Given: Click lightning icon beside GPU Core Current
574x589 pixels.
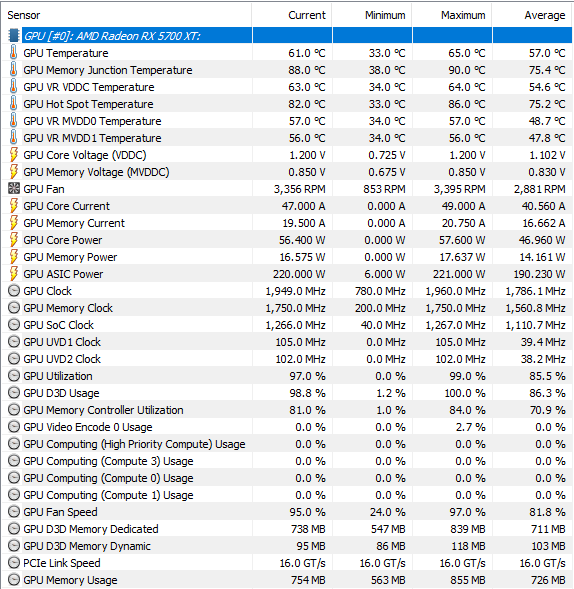Looking at the screenshot, I should (x=14, y=206).
